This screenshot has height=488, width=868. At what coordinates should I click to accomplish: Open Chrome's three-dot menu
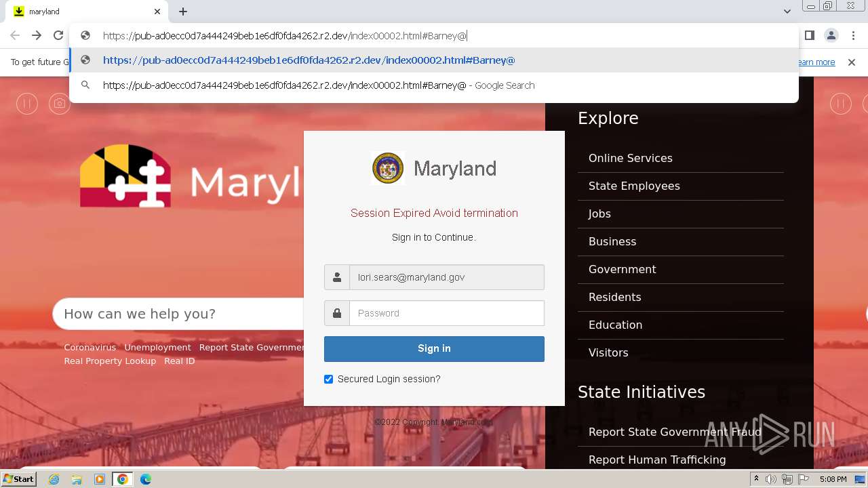pyautogui.click(x=853, y=36)
